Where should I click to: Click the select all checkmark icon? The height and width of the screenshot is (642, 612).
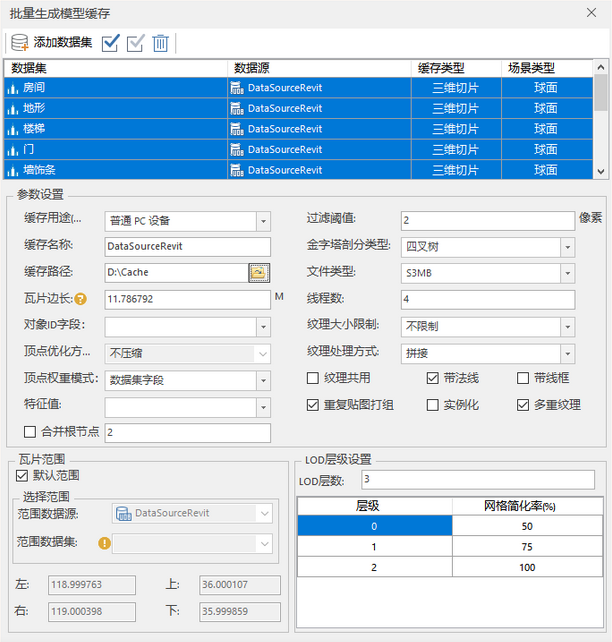110,43
